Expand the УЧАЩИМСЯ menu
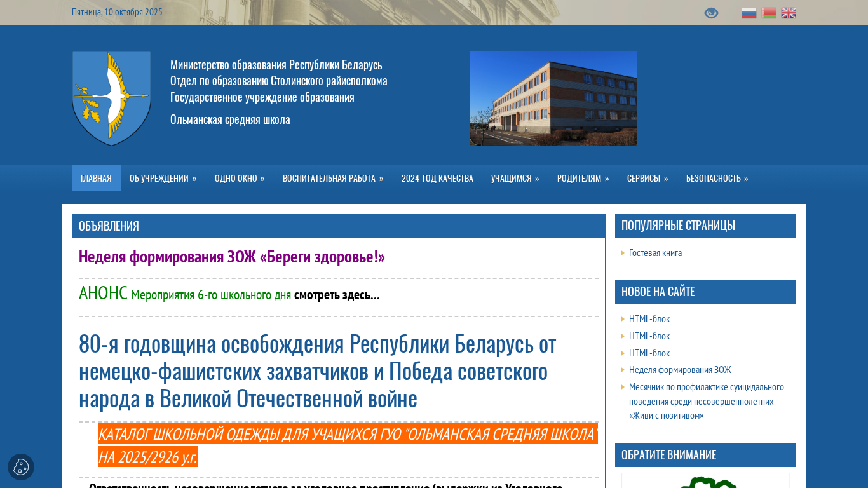 515,179
